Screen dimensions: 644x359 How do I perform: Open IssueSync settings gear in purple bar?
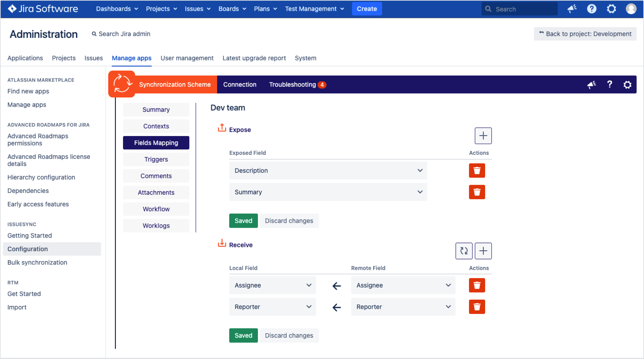pyautogui.click(x=627, y=85)
